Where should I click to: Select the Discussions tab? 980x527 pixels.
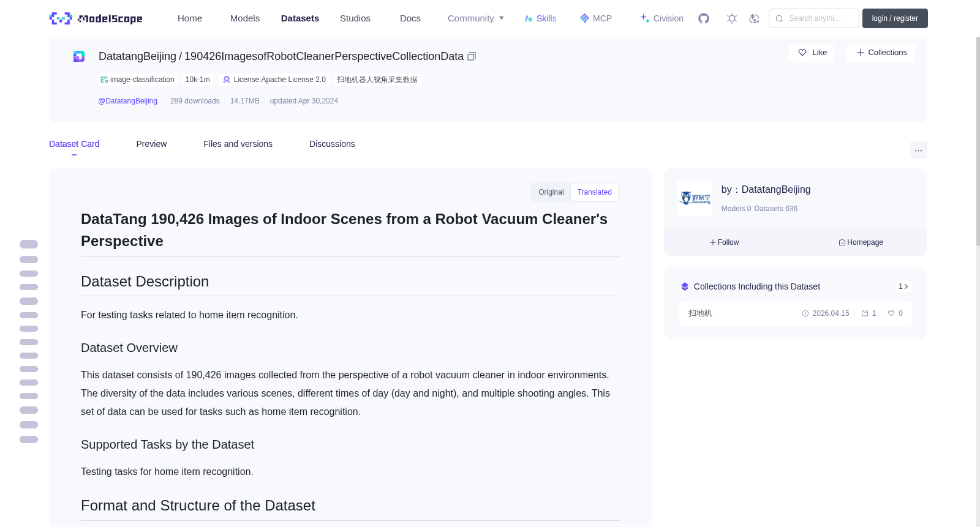click(332, 144)
